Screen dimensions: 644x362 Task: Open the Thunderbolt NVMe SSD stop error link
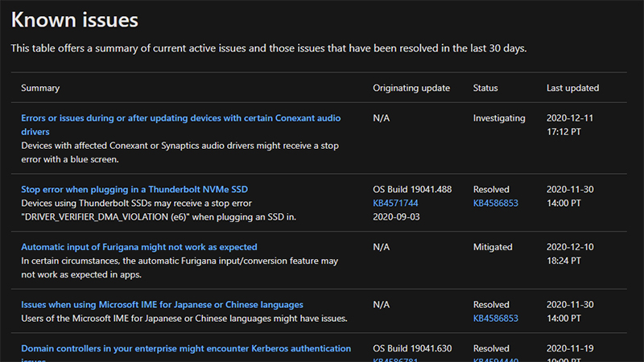134,189
